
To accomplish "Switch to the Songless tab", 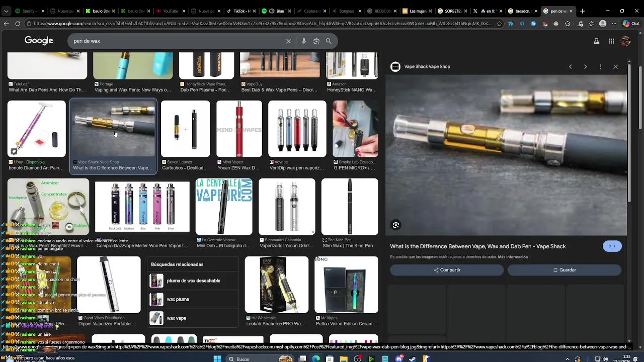I will [x=347, y=11].
